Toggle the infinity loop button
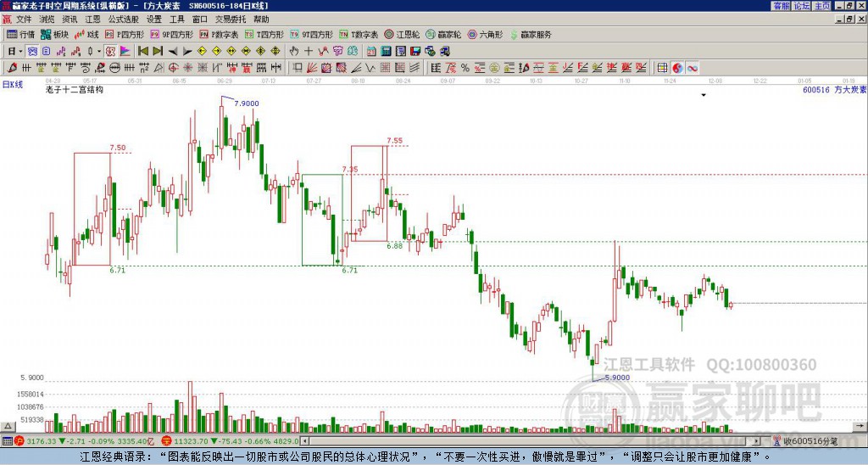This screenshot has width=868, height=465. coord(692,68)
